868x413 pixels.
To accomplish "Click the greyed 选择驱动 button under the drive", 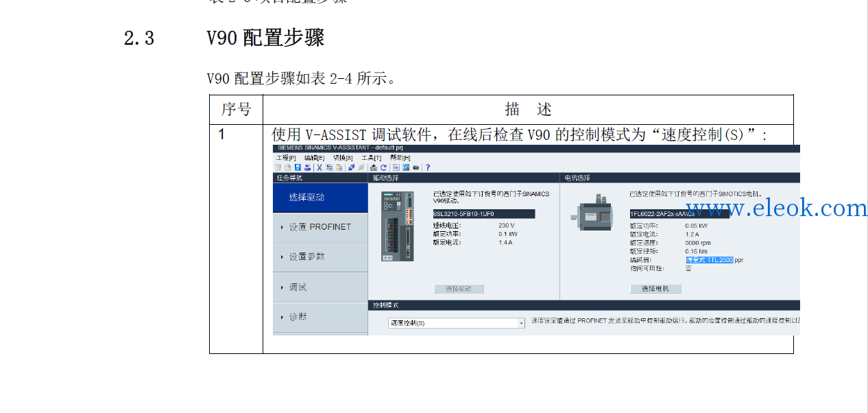I will tap(459, 289).
